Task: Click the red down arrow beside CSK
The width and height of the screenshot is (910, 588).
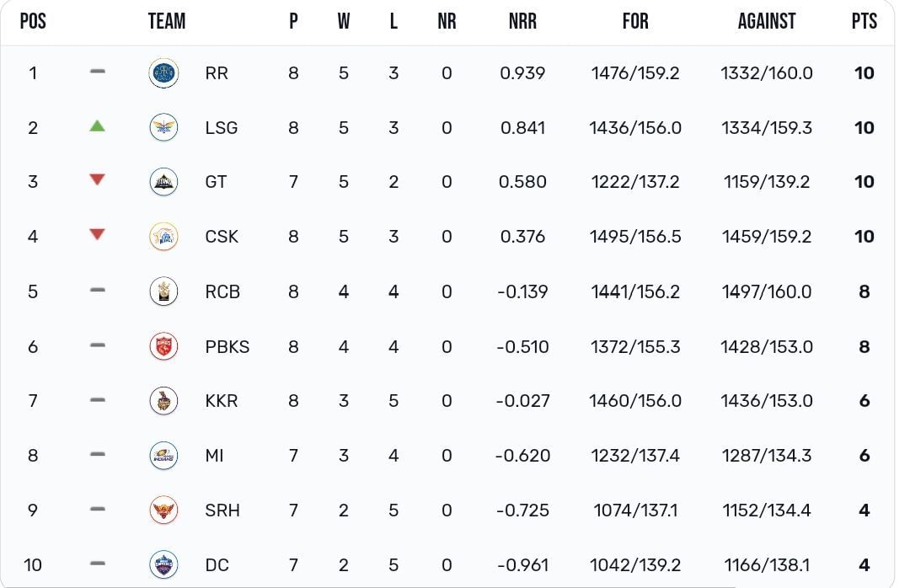Action: coord(98,234)
